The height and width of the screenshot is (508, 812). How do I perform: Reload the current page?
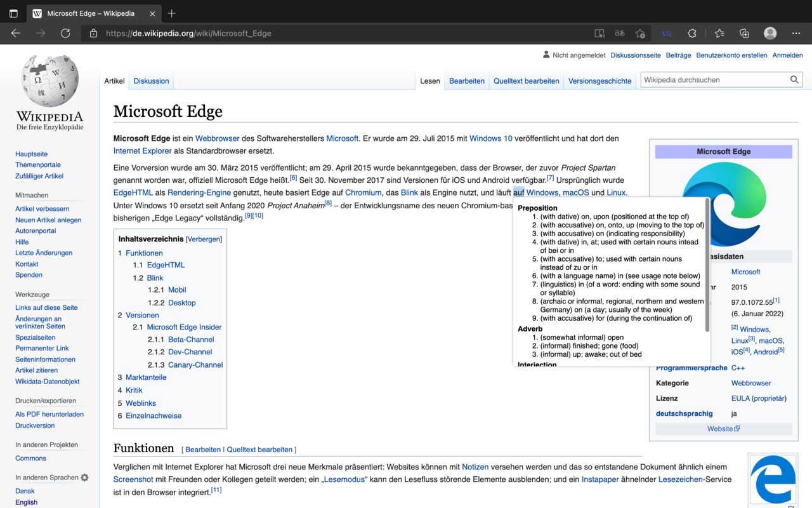[x=65, y=33]
